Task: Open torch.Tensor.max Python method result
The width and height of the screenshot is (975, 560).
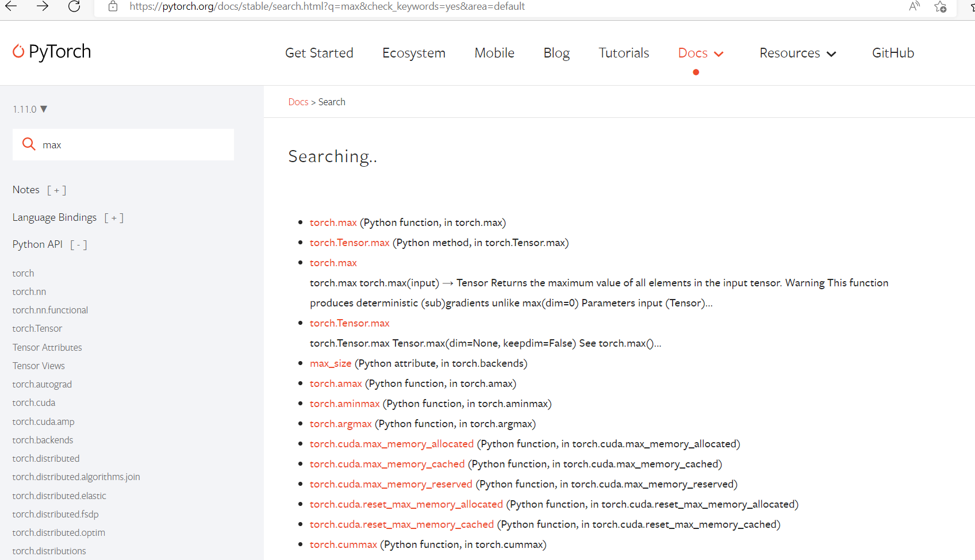Action: pyautogui.click(x=350, y=243)
